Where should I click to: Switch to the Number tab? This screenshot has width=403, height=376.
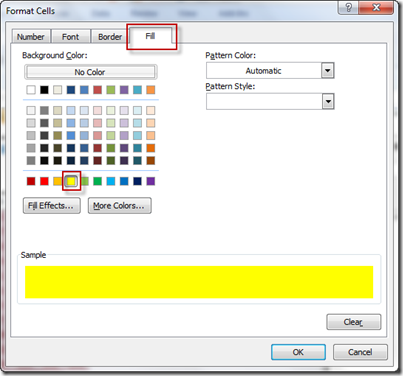(31, 37)
